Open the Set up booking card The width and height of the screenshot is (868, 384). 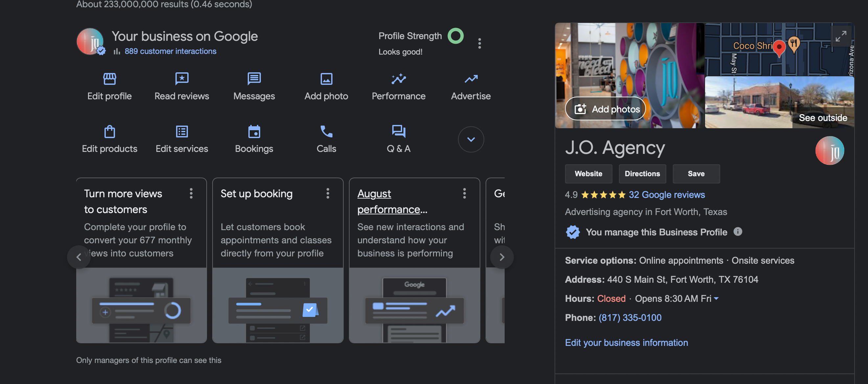278,260
